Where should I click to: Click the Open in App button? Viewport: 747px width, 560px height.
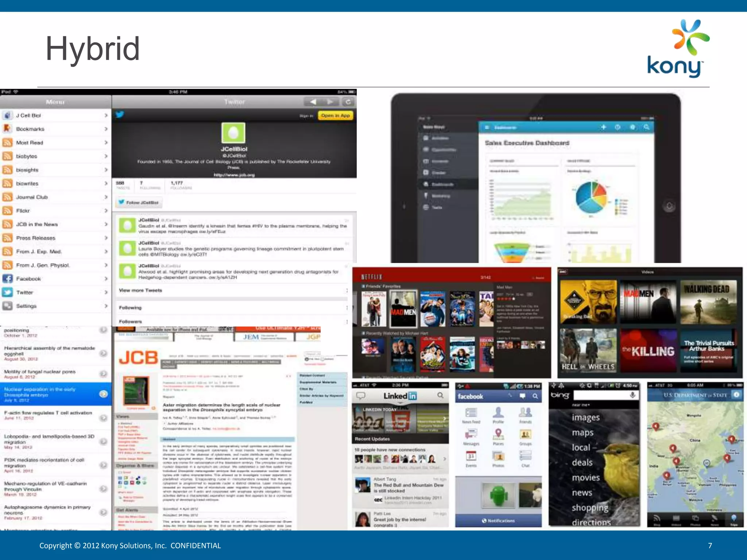(335, 116)
